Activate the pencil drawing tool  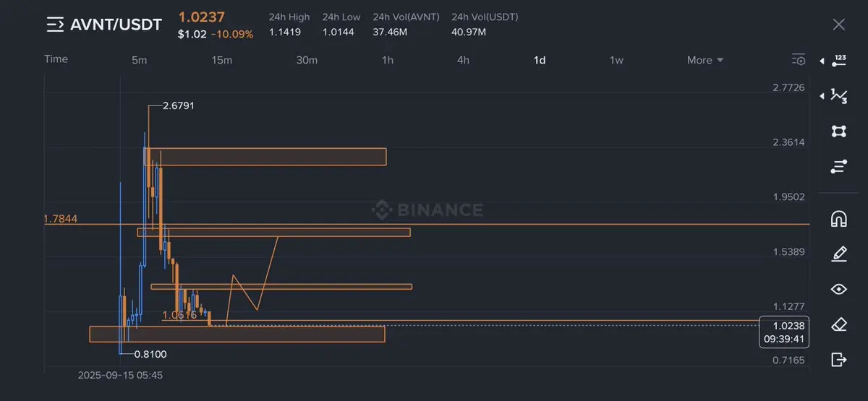[839, 254]
